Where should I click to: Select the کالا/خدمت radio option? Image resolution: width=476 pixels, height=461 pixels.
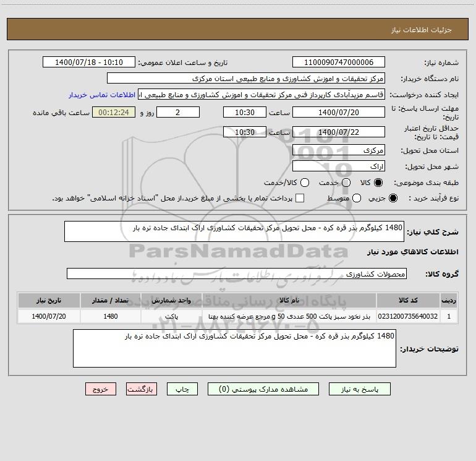(305, 183)
